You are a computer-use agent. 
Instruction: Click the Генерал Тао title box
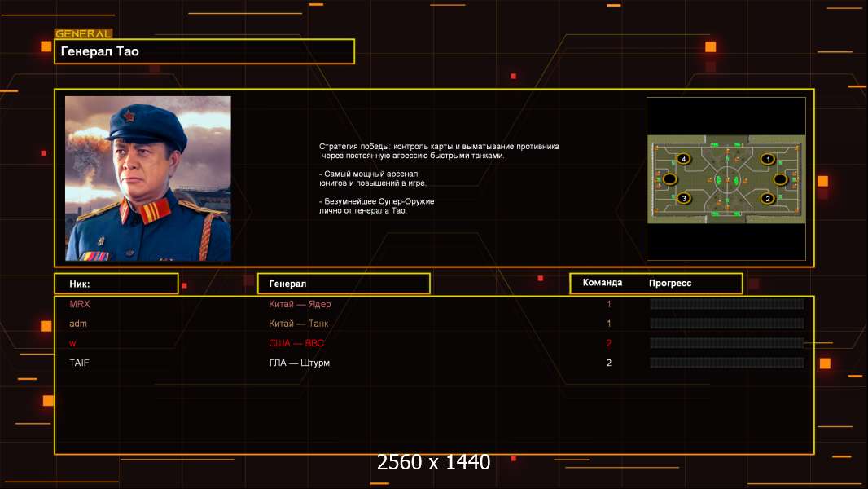click(x=204, y=51)
